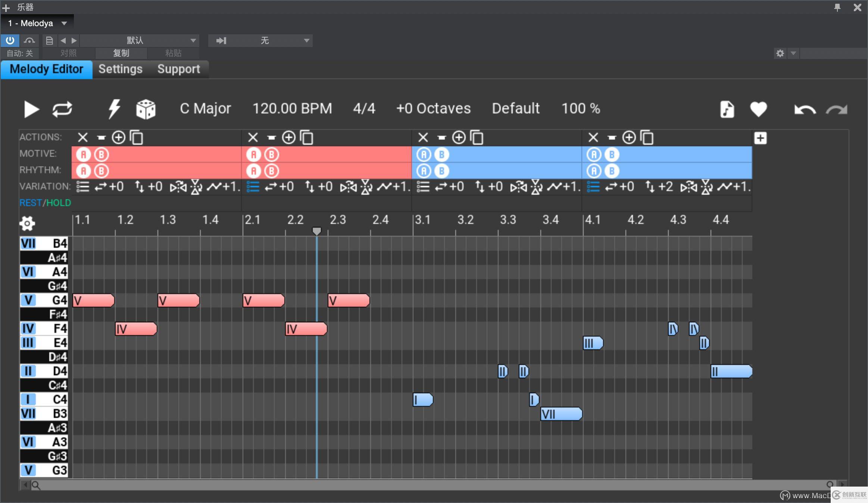Image resolution: width=868 pixels, height=503 pixels.
Task: Click bar 3 minus icon
Action: pyautogui.click(x=442, y=138)
